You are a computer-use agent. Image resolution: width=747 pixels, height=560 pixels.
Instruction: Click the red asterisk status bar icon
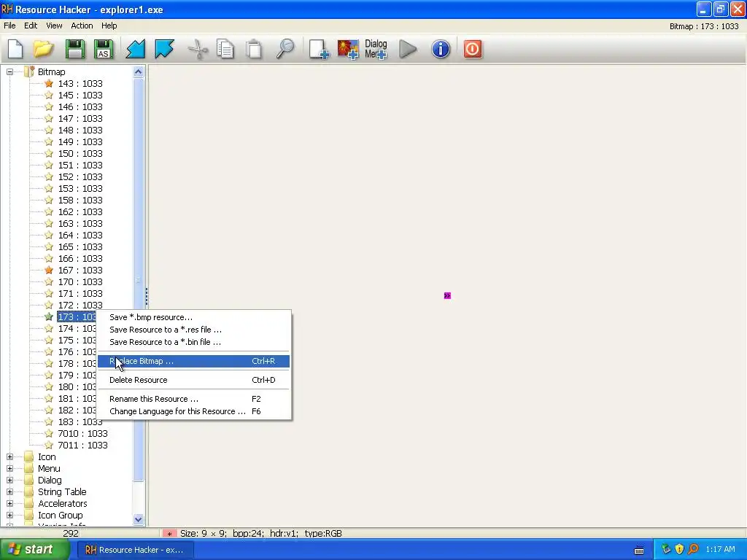coord(169,534)
